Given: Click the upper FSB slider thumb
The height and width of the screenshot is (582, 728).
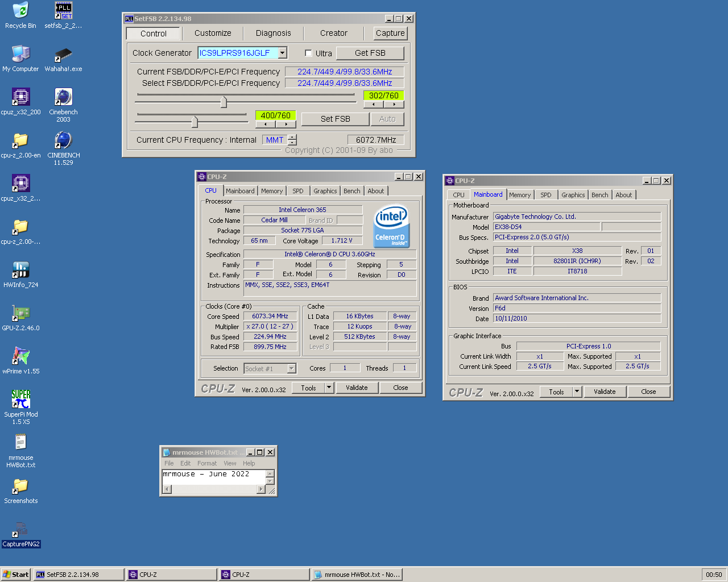Looking at the screenshot, I should pyautogui.click(x=224, y=102).
